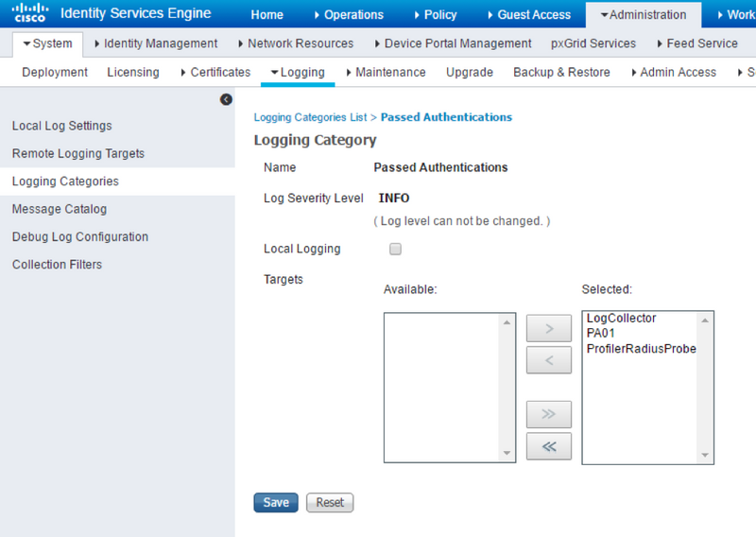Open the Logging submenu dropdown

click(298, 72)
